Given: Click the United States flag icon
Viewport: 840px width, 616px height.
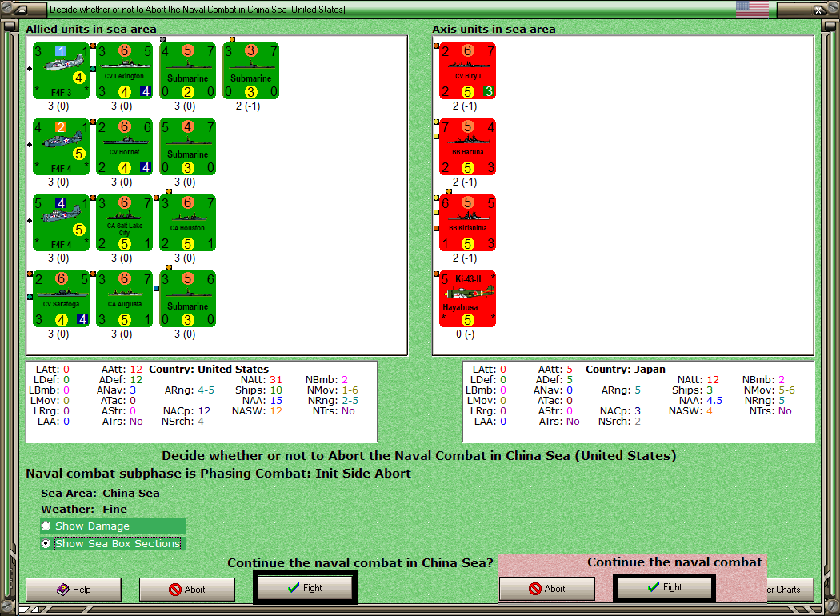Looking at the screenshot, I should (752, 9).
